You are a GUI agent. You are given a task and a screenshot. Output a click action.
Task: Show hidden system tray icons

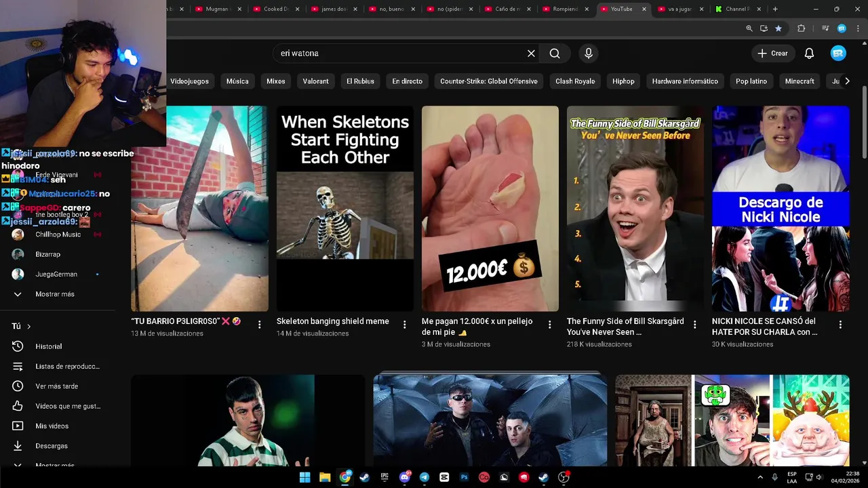[759, 477]
